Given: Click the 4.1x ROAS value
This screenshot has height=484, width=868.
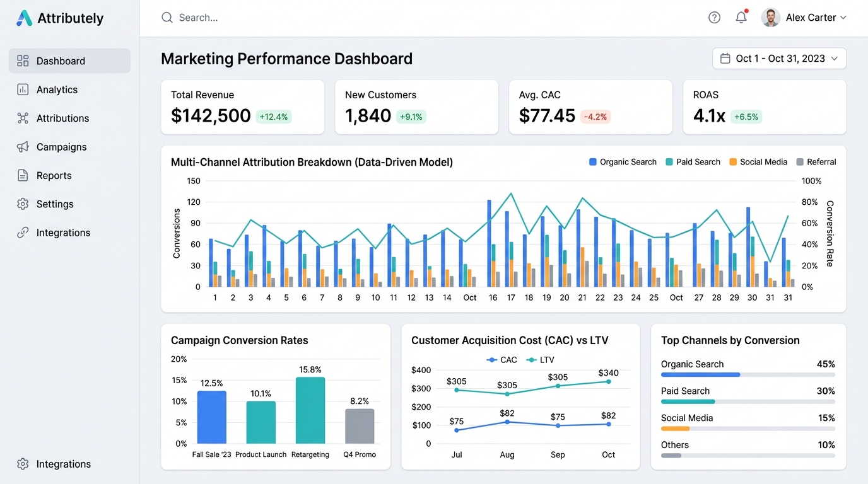Looking at the screenshot, I should pos(709,116).
